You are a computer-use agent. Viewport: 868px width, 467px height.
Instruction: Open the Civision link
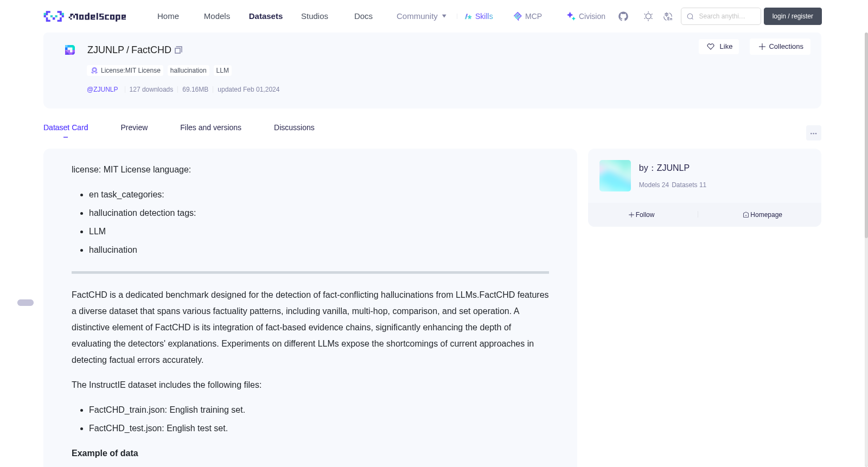click(586, 16)
